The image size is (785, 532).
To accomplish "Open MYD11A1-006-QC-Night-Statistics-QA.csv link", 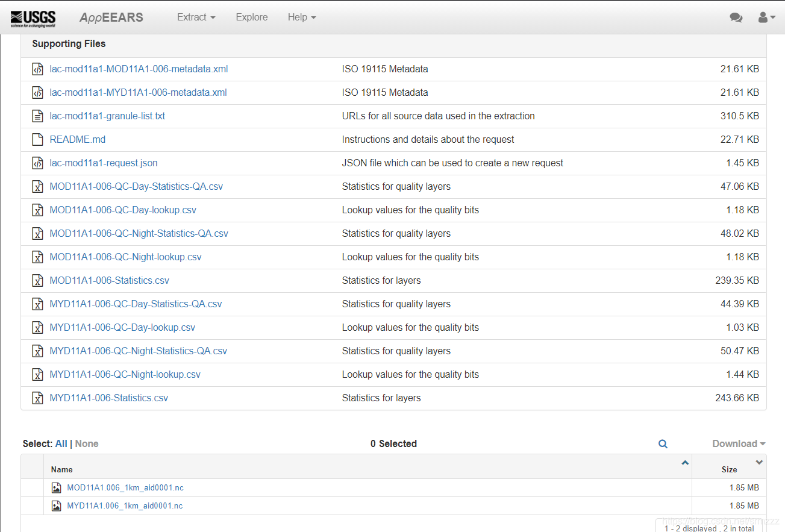I will (139, 351).
